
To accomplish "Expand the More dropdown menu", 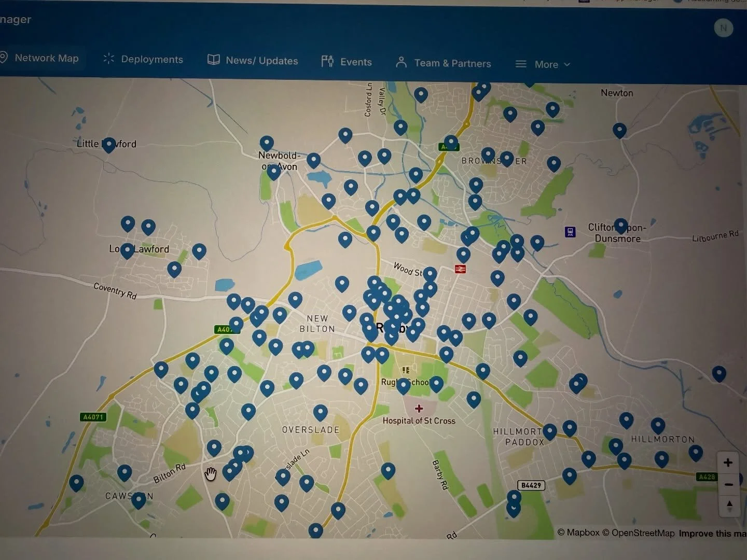I will (x=543, y=64).
